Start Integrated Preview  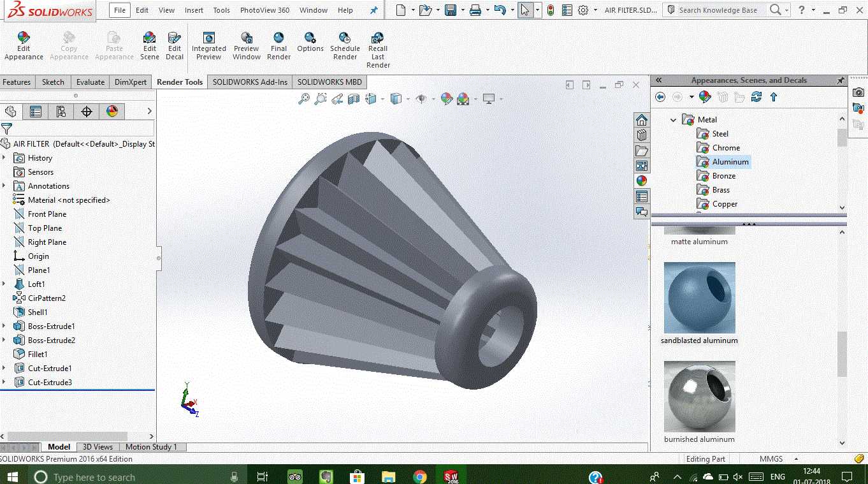click(x=208, y=46)
